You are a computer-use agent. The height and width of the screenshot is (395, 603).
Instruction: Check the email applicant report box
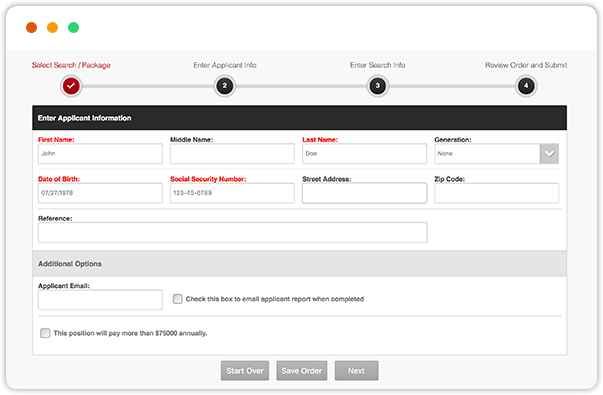(177, 299)
